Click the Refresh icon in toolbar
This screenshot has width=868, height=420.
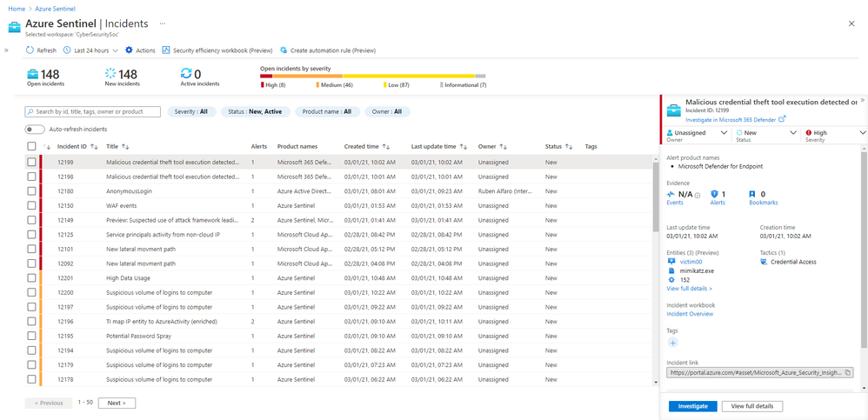point(30,50)
